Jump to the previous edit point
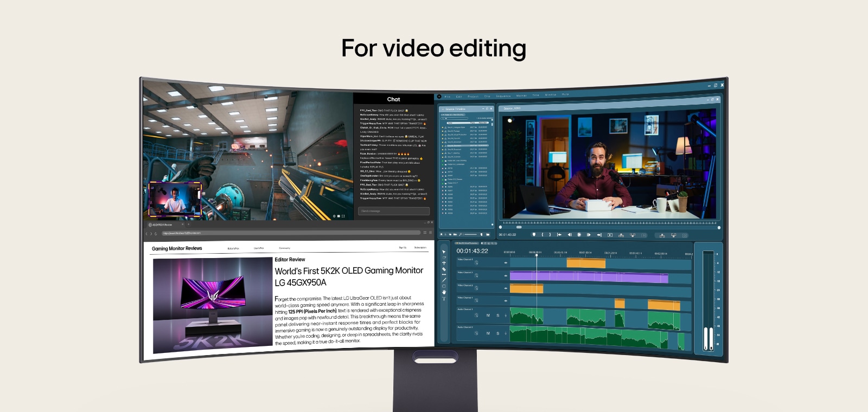The height and width of the screenshot is (412, 868). click(559, 235)
